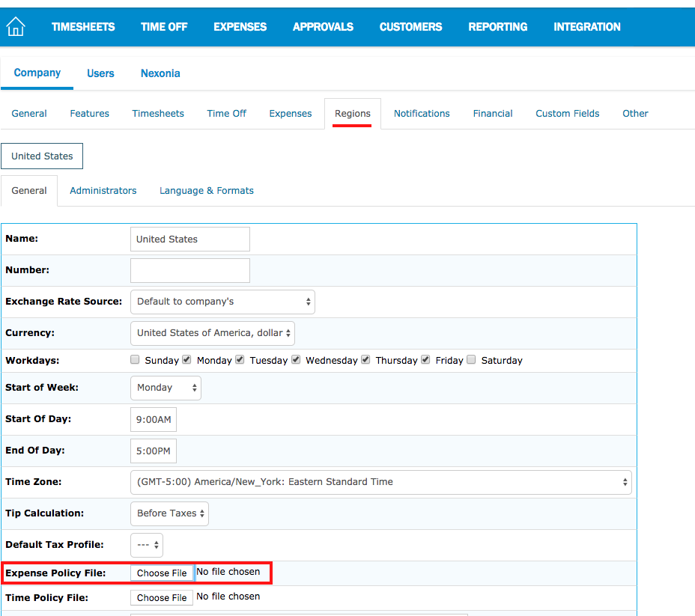Open the Custom Fields settings tab
The width and height of the screenshot is (695, 616).
568,113
